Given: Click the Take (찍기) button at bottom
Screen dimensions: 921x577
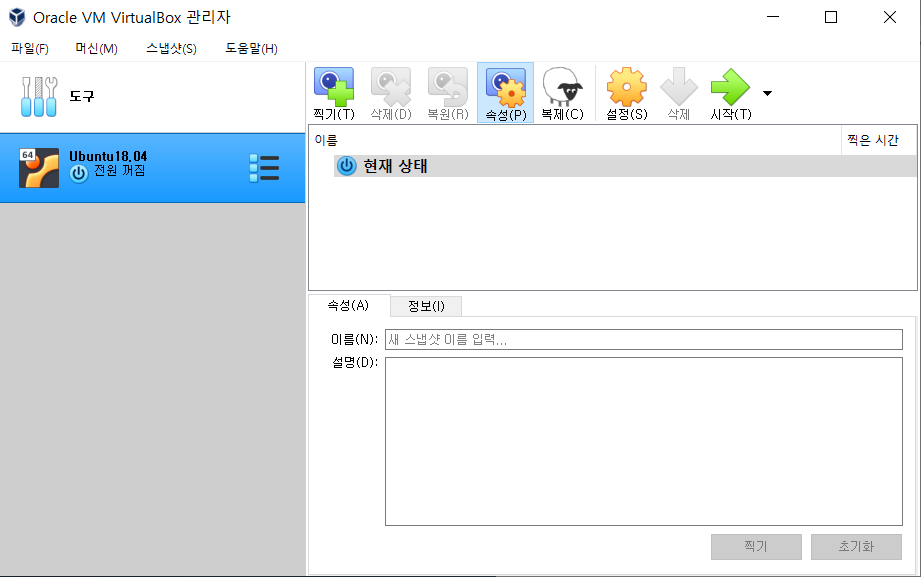Looking at the screenshot, I should [756, 546].
